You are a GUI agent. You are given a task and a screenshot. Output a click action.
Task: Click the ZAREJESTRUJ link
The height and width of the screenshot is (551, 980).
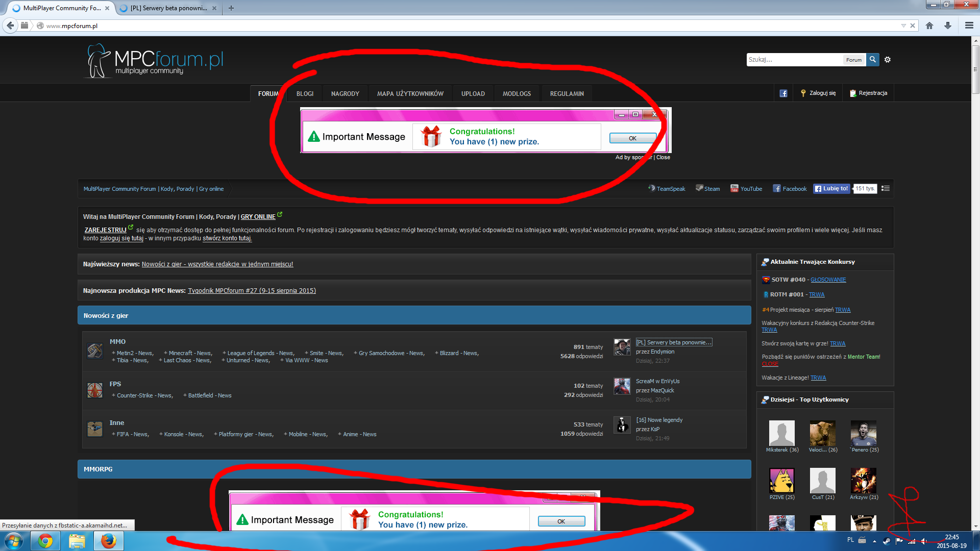(105, 230)
